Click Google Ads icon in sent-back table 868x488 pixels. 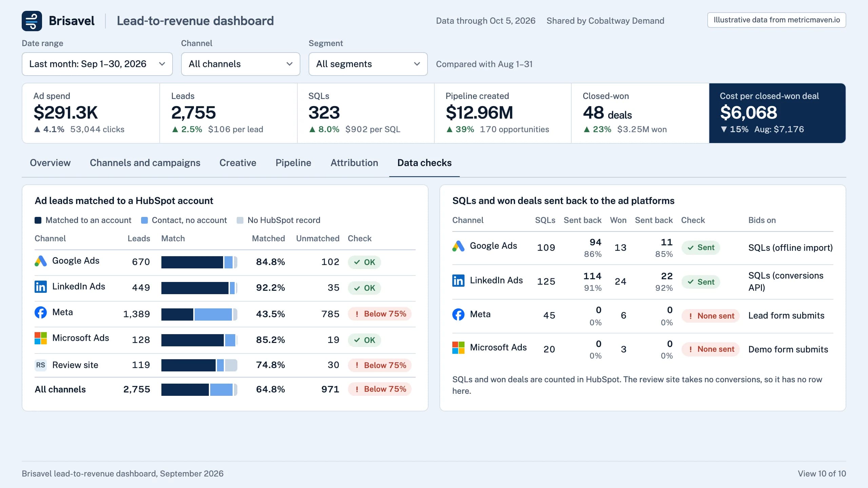click(x=458, y=246)
